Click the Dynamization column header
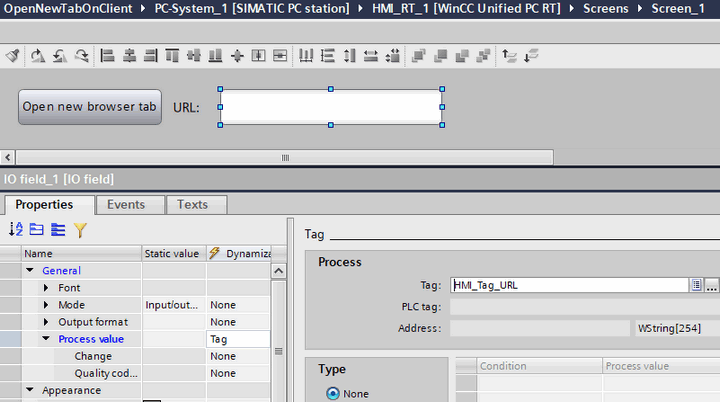The width and height of the screenshot is (720, 402). (240, 254)
